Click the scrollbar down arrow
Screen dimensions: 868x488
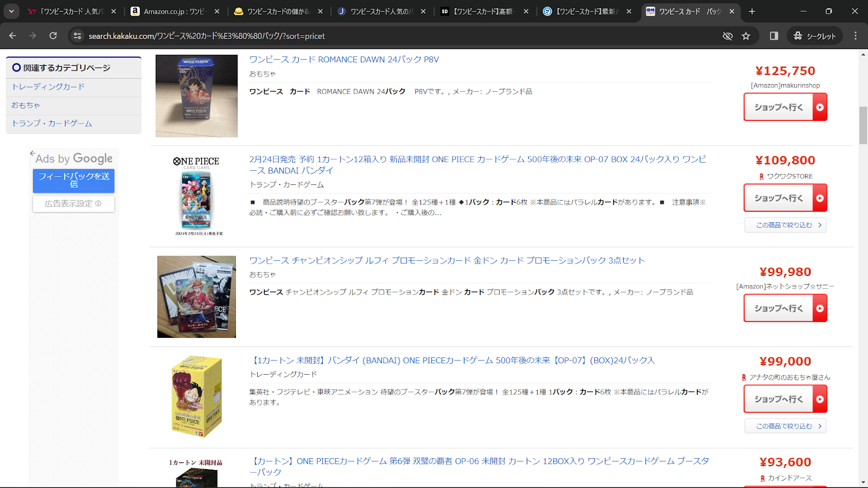point(863,482)
